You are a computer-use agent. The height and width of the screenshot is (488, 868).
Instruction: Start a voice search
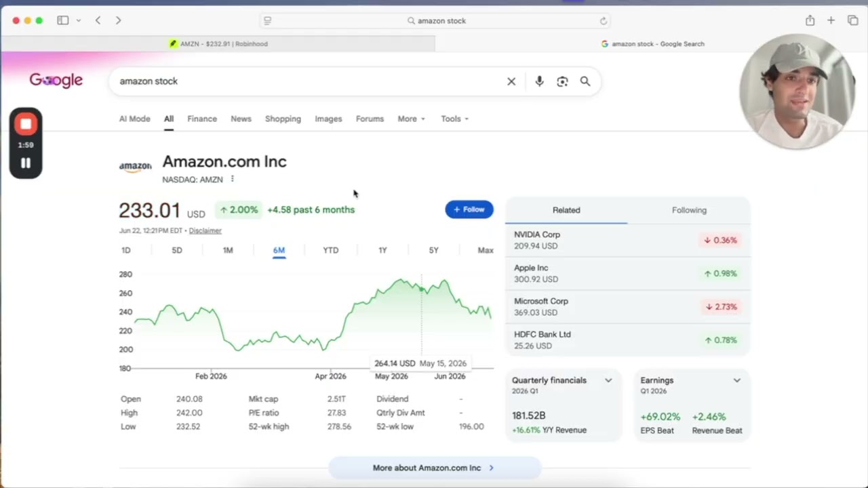tap(539, 81)
